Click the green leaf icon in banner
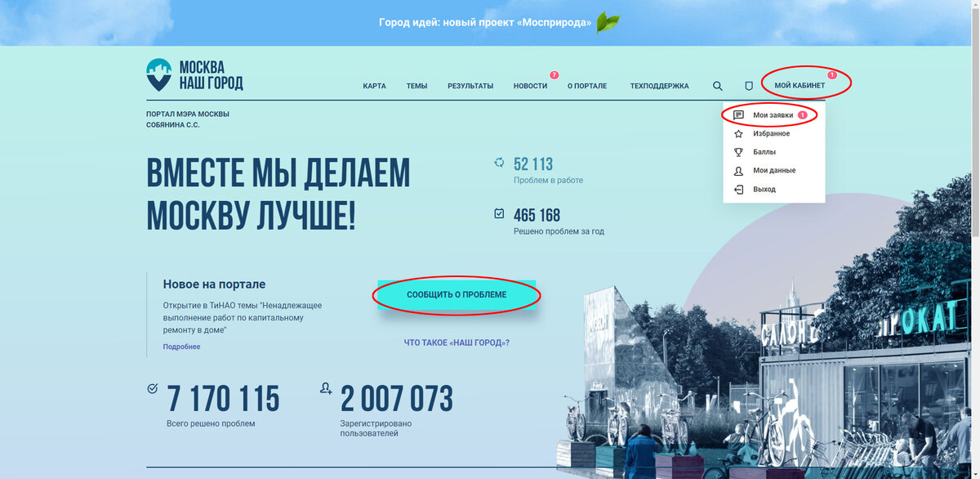The image size is (980, 479). pos(608,22)
